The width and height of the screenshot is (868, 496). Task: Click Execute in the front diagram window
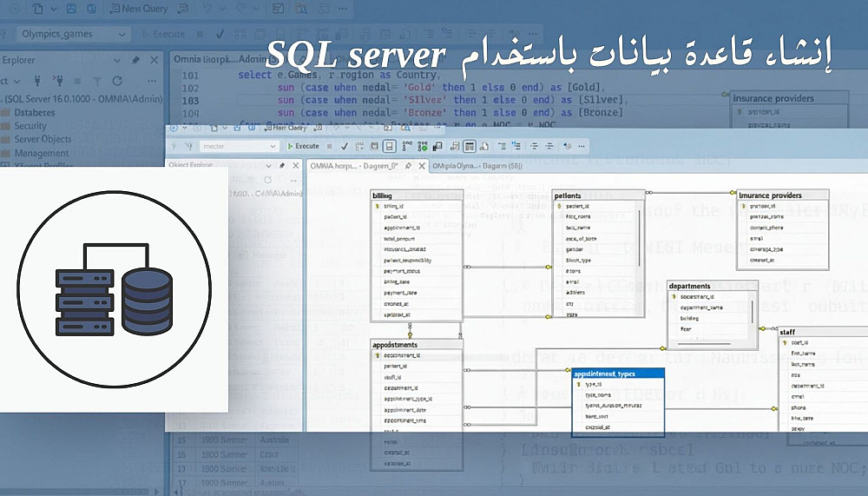[x=303, y=146]
